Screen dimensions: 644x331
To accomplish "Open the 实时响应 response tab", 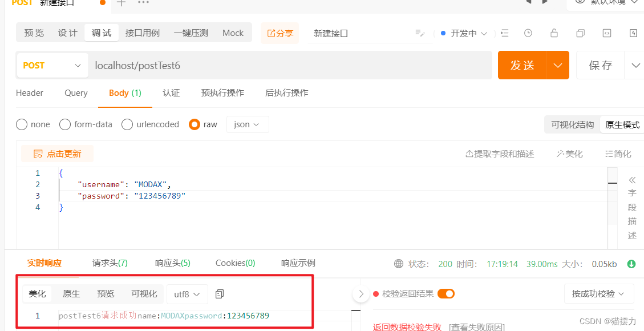I will click(x=44, y=263).
